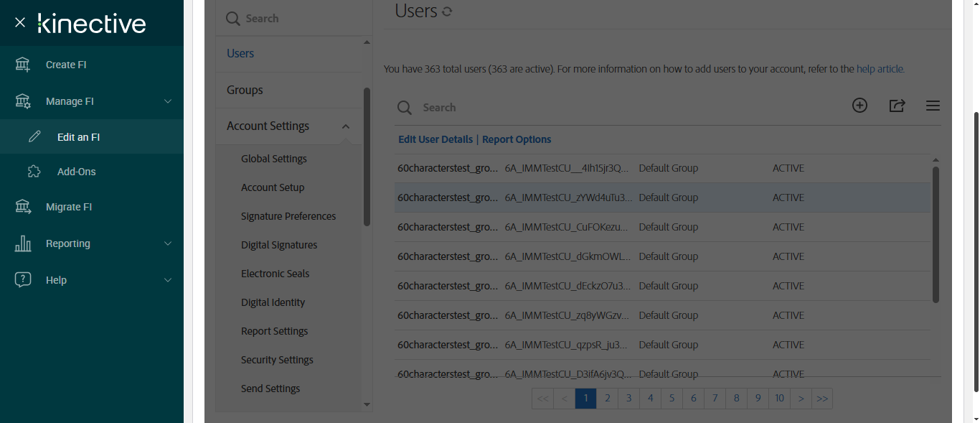980x423 pixels.
Task: Collapse the Account Settings section
Action: pyautogui.click(x=345, y=126)
